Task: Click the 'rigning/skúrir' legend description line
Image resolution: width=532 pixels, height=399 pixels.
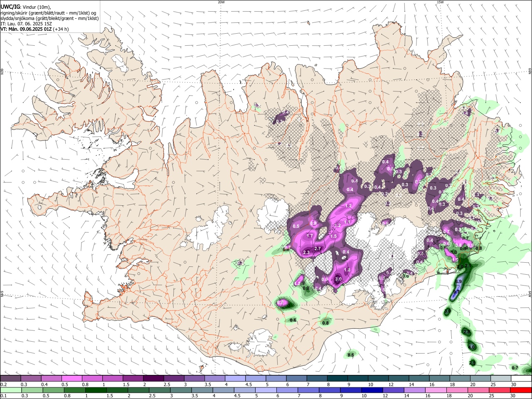Action: 49,12
